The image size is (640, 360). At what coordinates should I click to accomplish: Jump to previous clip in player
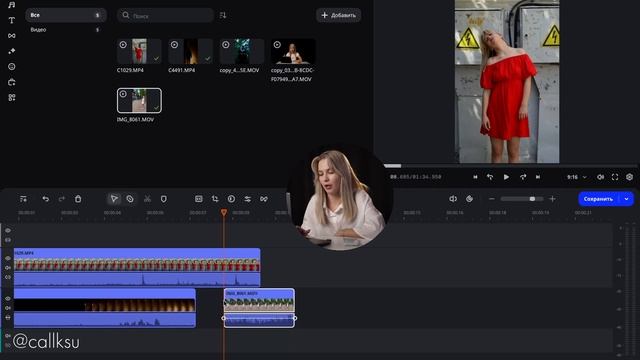pyautogui.click(x=475, y=177)
